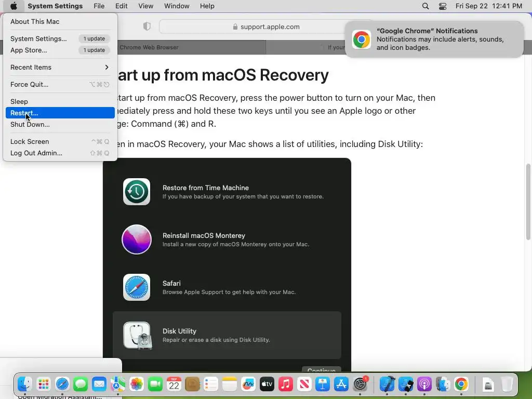The width and height of the screenshot is (532, 399).
Task: Click the support.apple.com address field
Action: click(267, 27)
